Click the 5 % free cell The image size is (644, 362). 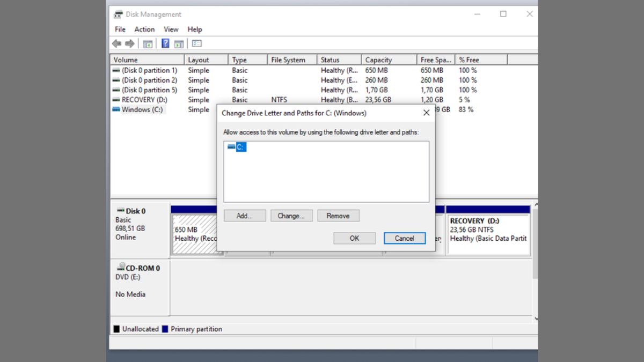(464, 100)
